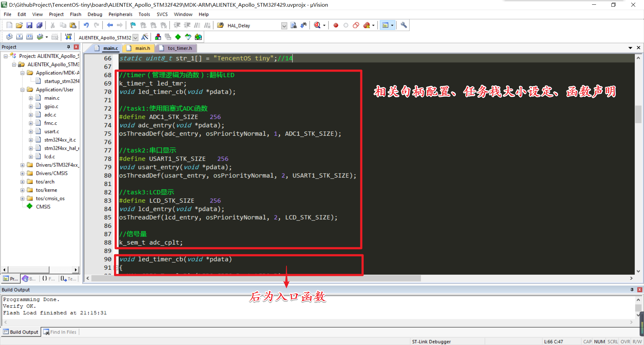
Task: Open the Templates tab in Project panel
Action: point(68,279)
